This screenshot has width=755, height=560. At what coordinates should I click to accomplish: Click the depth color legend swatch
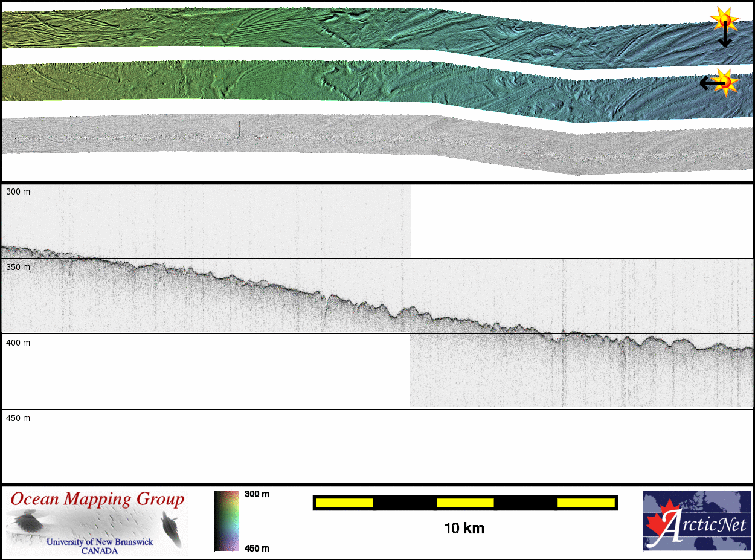226,521
